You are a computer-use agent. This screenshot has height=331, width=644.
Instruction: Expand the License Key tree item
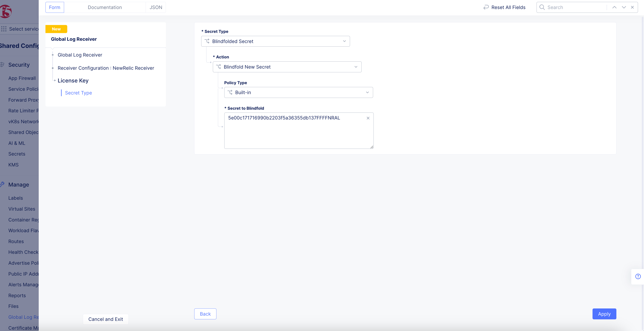click(55, 81)
